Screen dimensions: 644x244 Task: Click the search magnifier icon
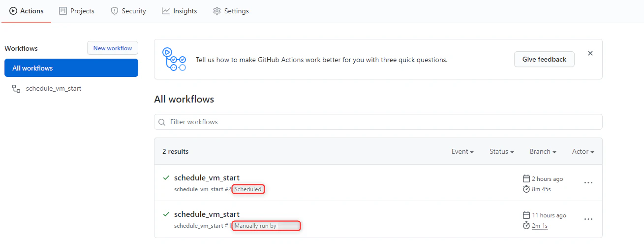pyautogui.click(x=162, y=122)
